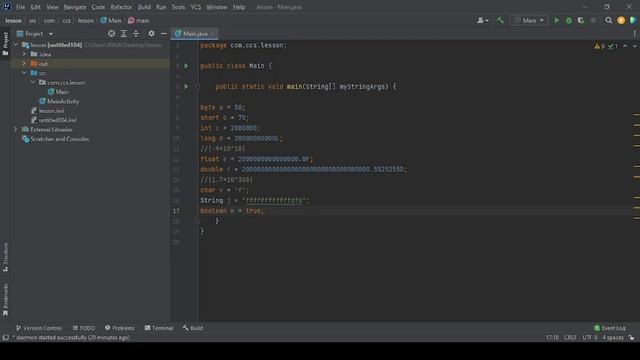Open the Help menu
This screenshot has width=640, height=360.
[239, 7]
